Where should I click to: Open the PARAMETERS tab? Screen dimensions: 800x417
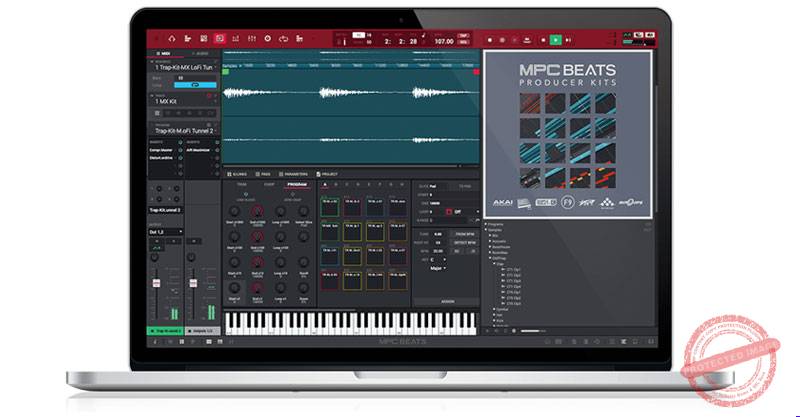pos(293,174)
